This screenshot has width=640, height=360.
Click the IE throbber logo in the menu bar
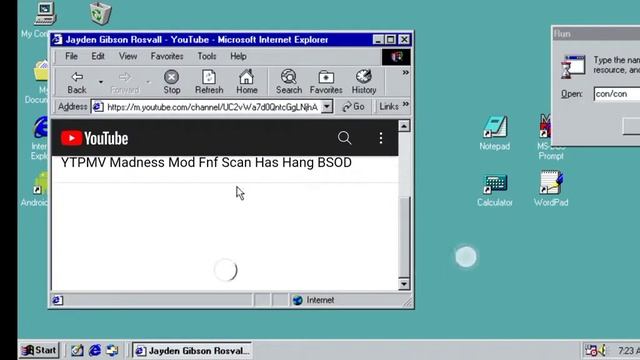[396, 57]
